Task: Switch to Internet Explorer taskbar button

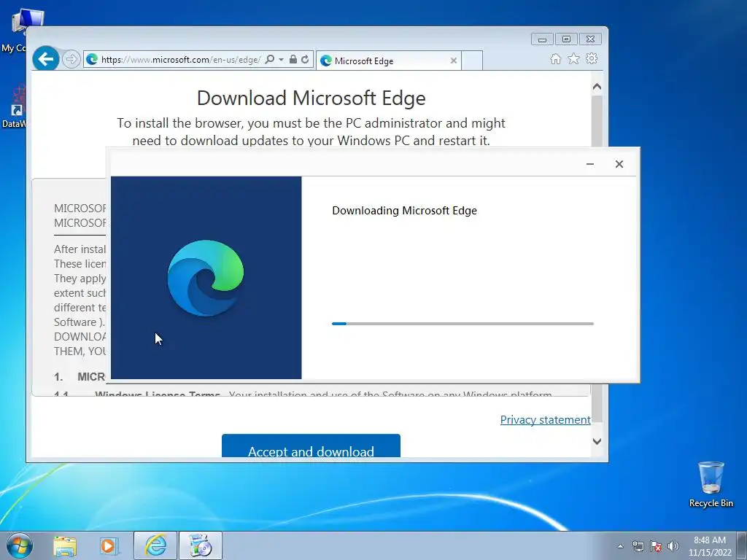Action: 155,545
